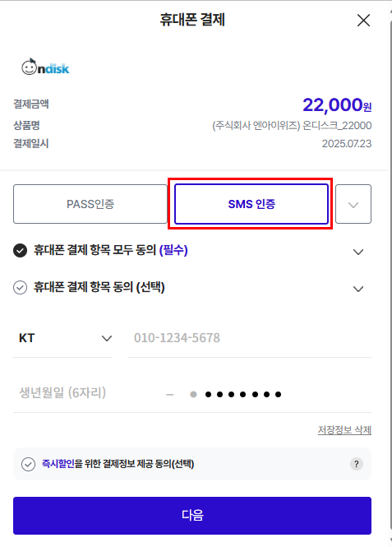This screenshot has height=547, width=392.
Task: Expand optional agreement details chevron
Action: pyautogui.click(x=358, y=289)
